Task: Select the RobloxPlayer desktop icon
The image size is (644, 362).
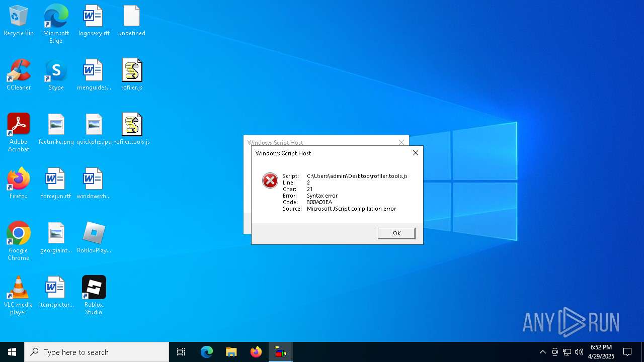Action: tap(94, 238)
